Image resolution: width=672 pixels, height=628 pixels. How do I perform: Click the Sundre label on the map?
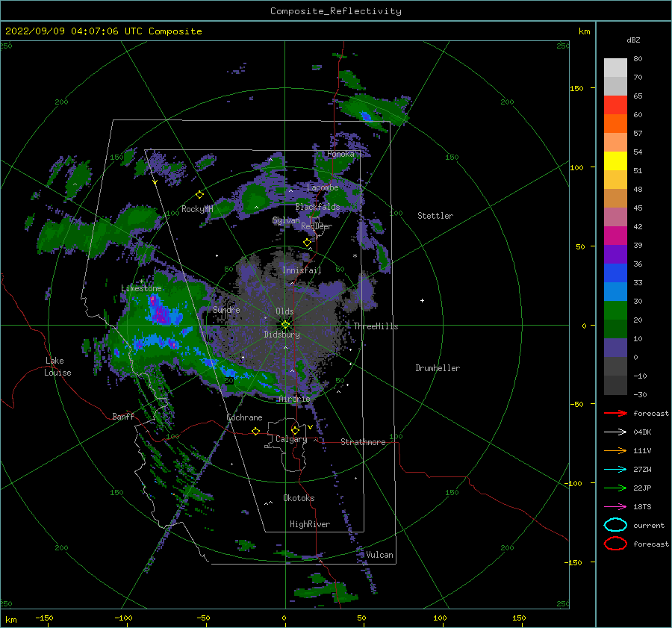226,309
